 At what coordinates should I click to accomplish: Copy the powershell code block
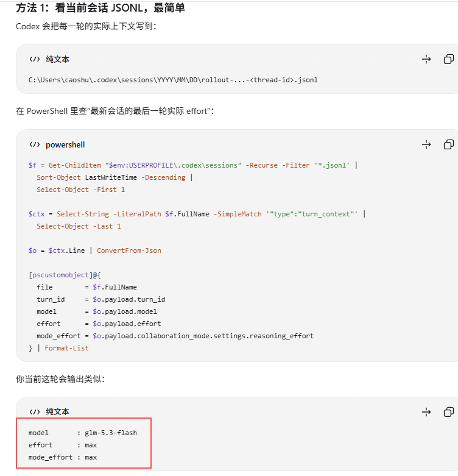[449, 144]
